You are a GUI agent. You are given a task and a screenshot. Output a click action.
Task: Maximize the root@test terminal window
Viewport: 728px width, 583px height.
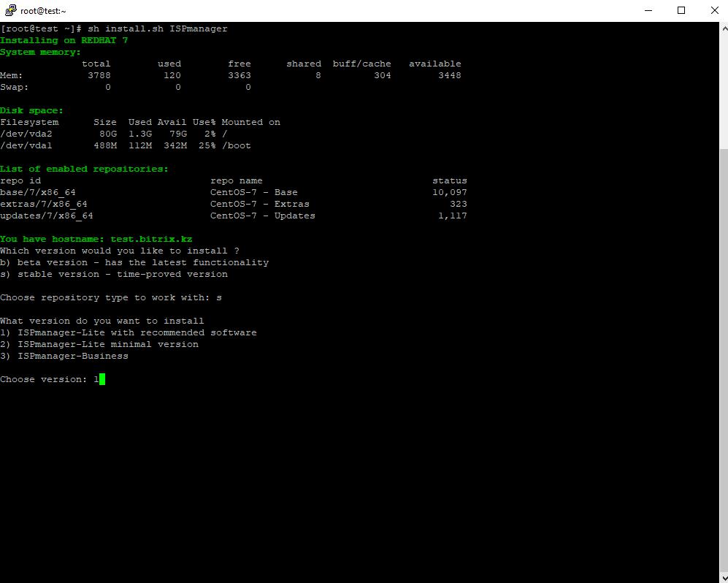(x=681, y=10)
